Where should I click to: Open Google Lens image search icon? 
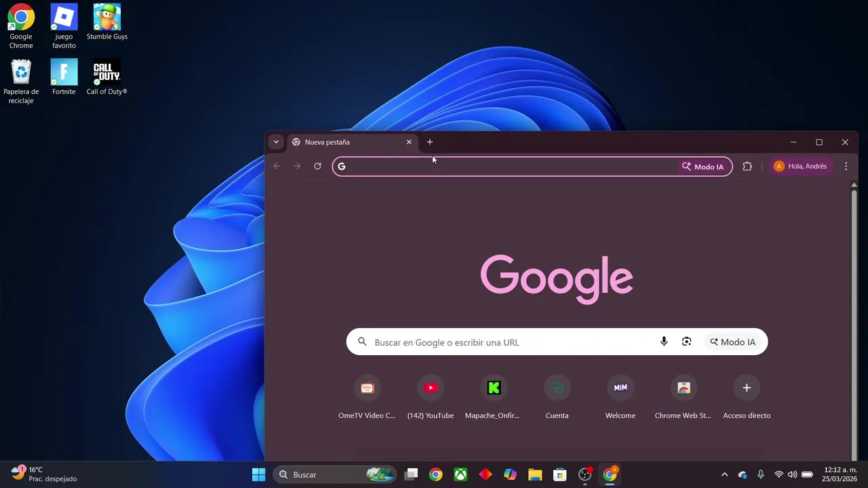click(x=686, y=342)
